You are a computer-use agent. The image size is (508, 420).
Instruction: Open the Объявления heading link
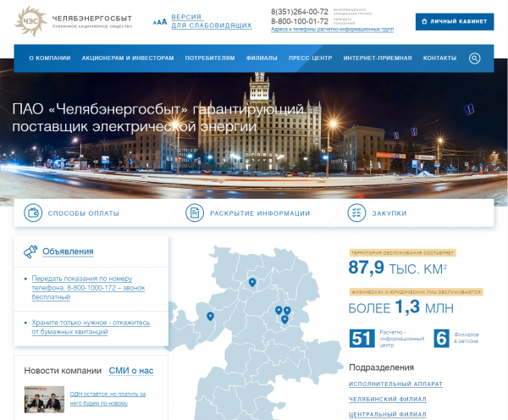pyautogui.click(x=68, y=251)
